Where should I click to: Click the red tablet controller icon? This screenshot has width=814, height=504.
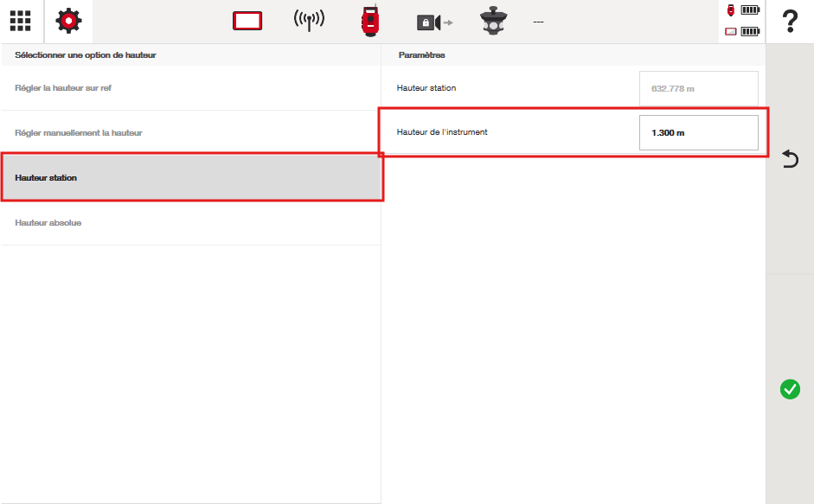pos(247,22)
